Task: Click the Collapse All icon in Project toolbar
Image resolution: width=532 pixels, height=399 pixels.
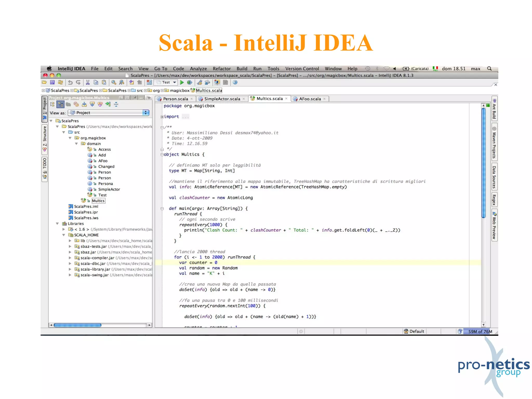Action: click(116, 104)
